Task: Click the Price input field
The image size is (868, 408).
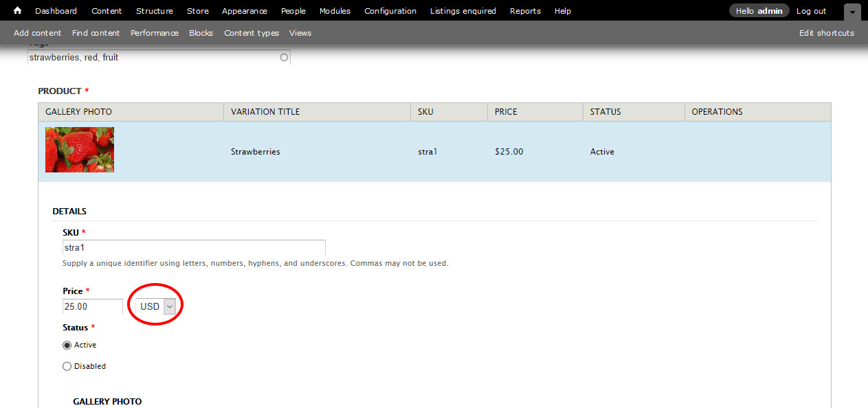Action: [x=92, y=307]
